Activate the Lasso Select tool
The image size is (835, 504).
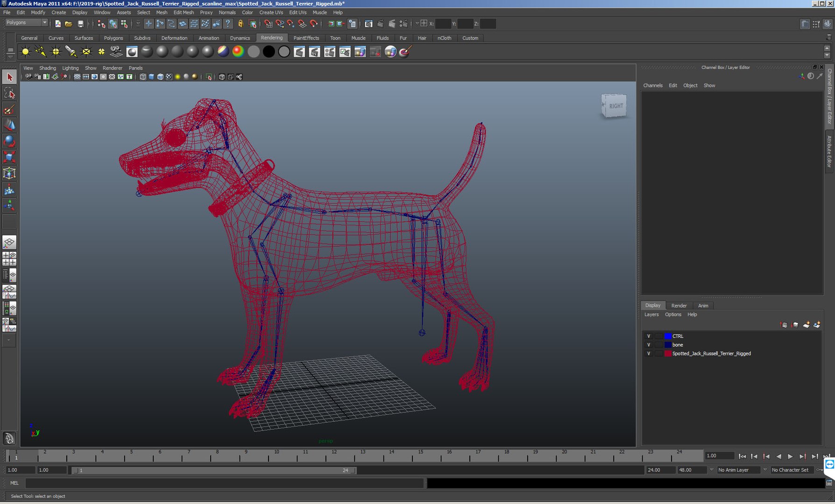point(9,93)
